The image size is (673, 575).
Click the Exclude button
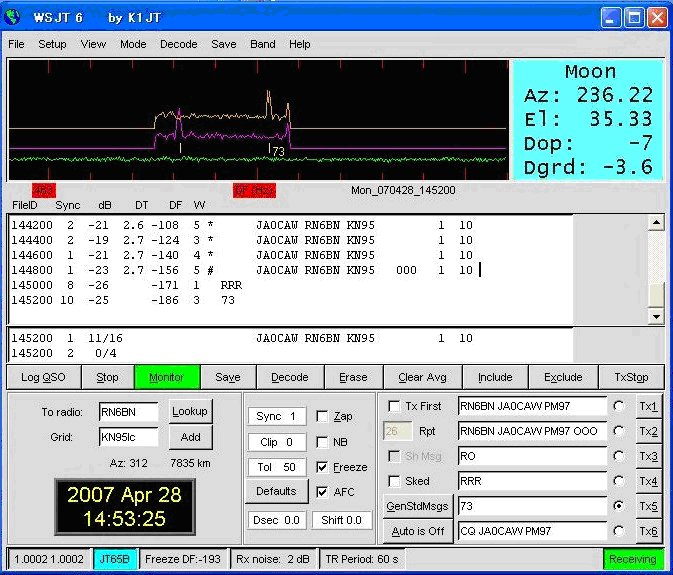coord(564,377)
